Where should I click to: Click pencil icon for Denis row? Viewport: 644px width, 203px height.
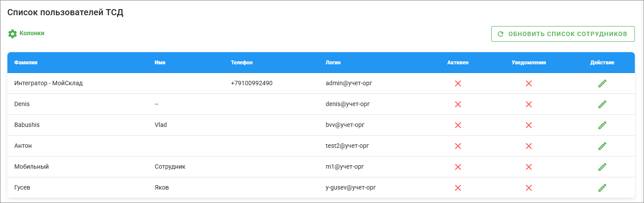click(x=602, y=104)
